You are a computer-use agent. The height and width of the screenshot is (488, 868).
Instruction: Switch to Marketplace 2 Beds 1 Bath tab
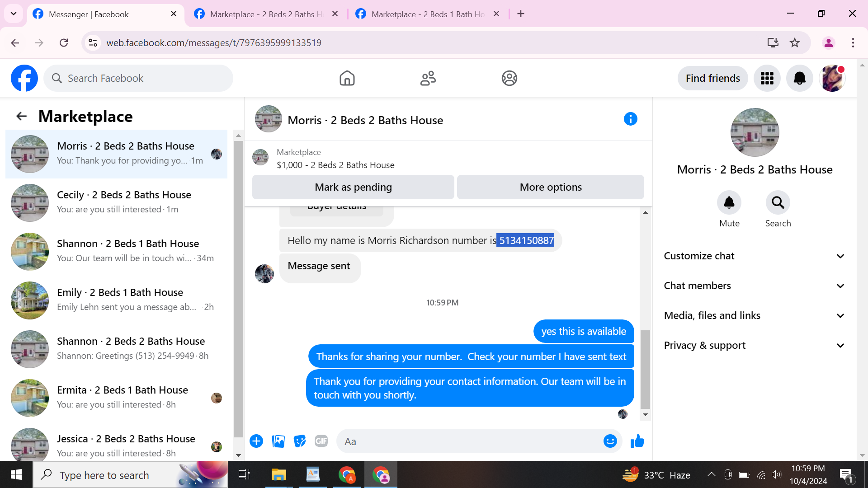pyautogui.click(x=428, y=14)
